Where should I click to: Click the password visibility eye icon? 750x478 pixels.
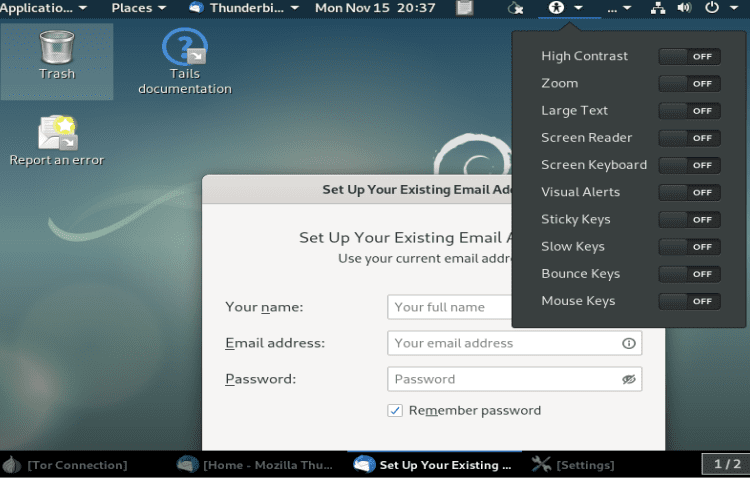point(628,379)
